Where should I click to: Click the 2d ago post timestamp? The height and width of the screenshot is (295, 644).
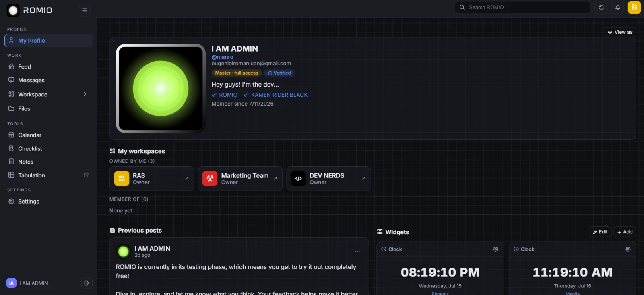pyautogui.click(x=142, y=256)
